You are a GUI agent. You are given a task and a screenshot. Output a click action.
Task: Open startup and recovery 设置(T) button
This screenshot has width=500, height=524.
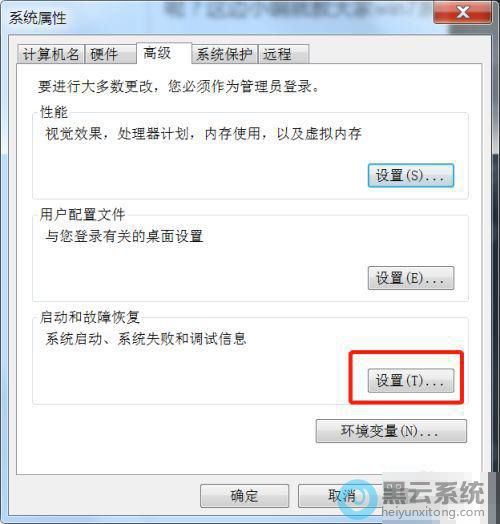point(411,381)
